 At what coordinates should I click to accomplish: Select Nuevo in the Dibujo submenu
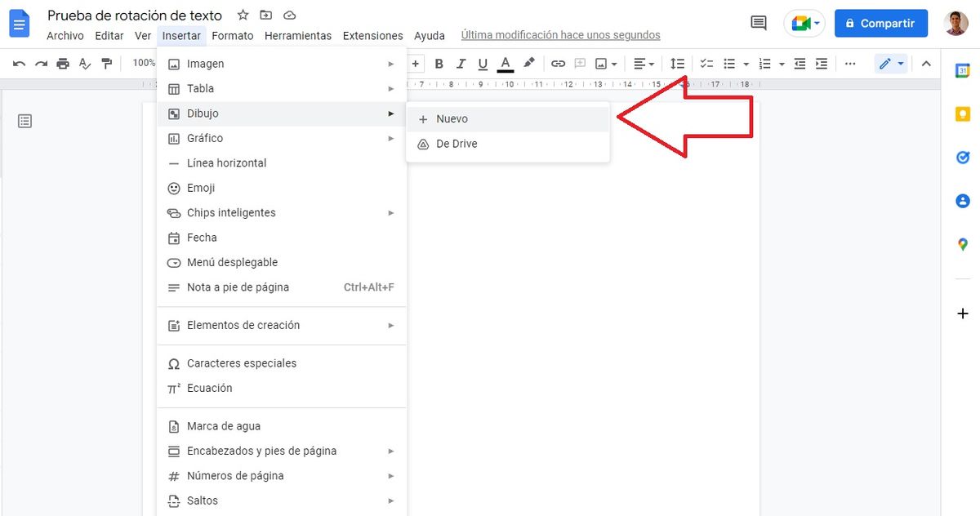point(452,118)
